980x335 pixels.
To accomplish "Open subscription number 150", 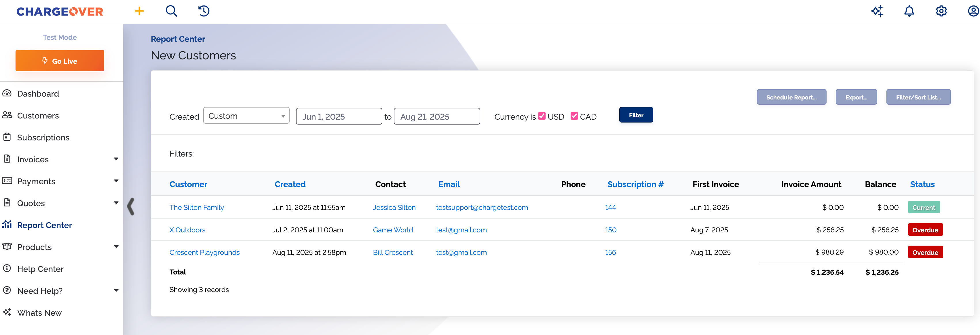I will pyautogui.click(x=611, y=230).
